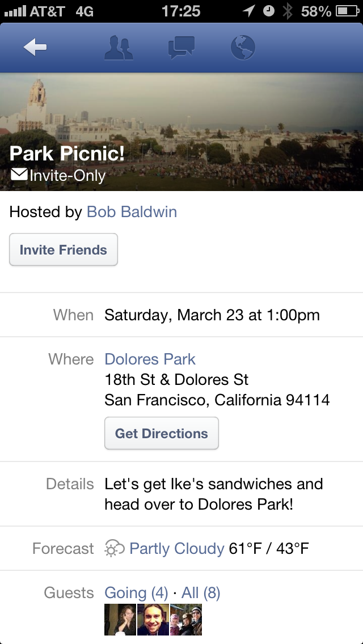Open the notifications globe icon
The image size is (363, 644).
243,48
